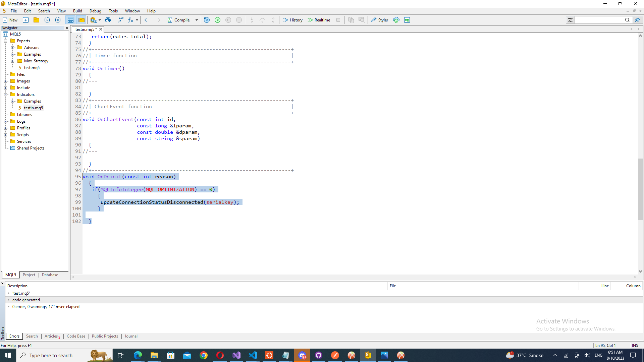Screen dimensions: 644x362
Task: Switch to the Database tab in Navigator
Action: [50, 275]
